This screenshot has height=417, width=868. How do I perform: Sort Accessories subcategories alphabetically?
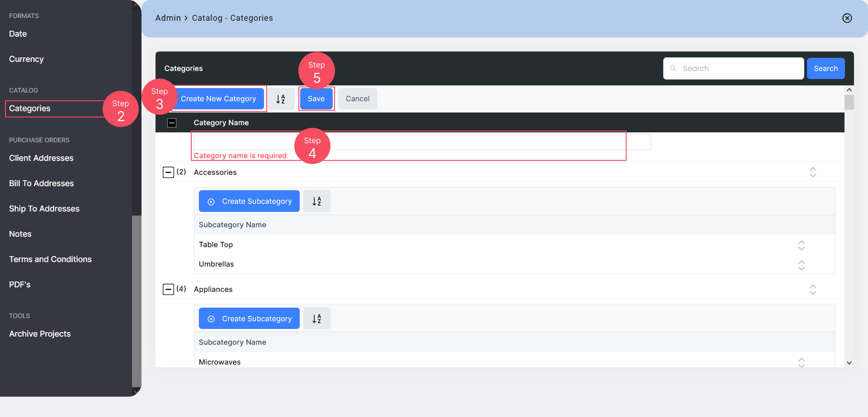pos(317,201)
